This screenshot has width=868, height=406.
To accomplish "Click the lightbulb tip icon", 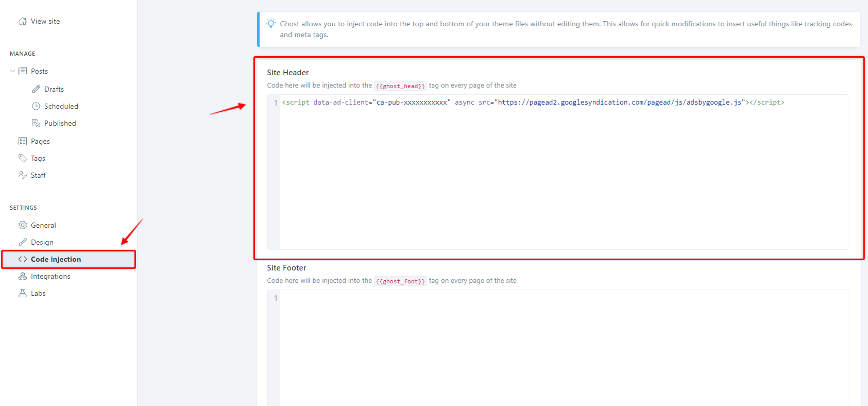I will (271, 24).
